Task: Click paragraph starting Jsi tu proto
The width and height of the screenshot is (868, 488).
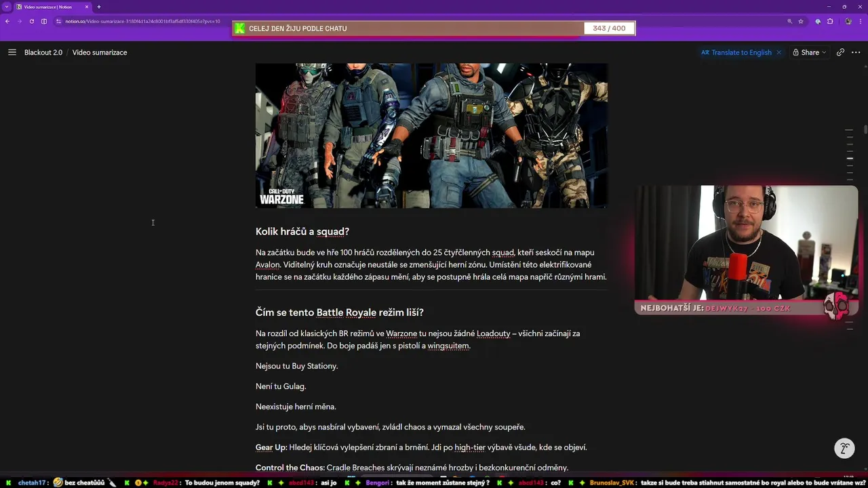Action: coord(390,427)
